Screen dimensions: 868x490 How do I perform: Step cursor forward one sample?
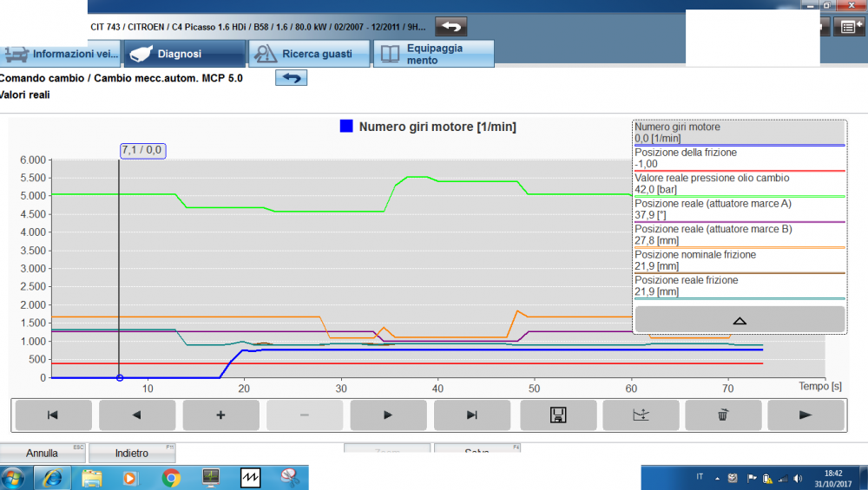(388, 415)
